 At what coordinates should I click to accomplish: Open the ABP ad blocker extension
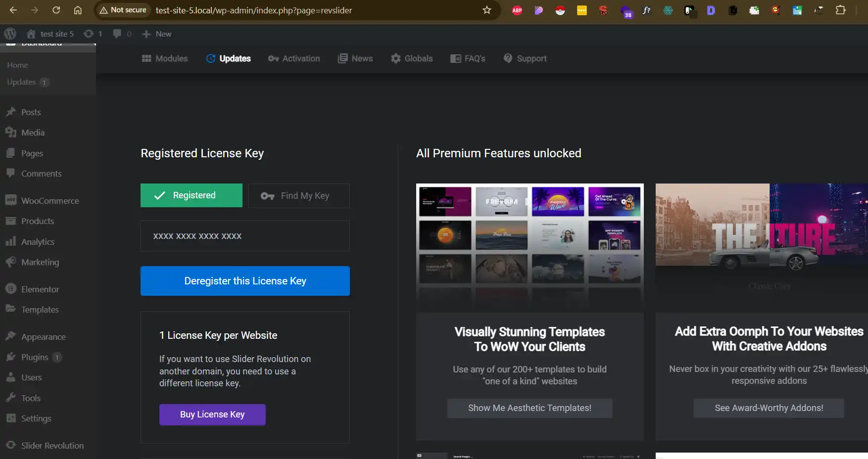pos(517,10)
